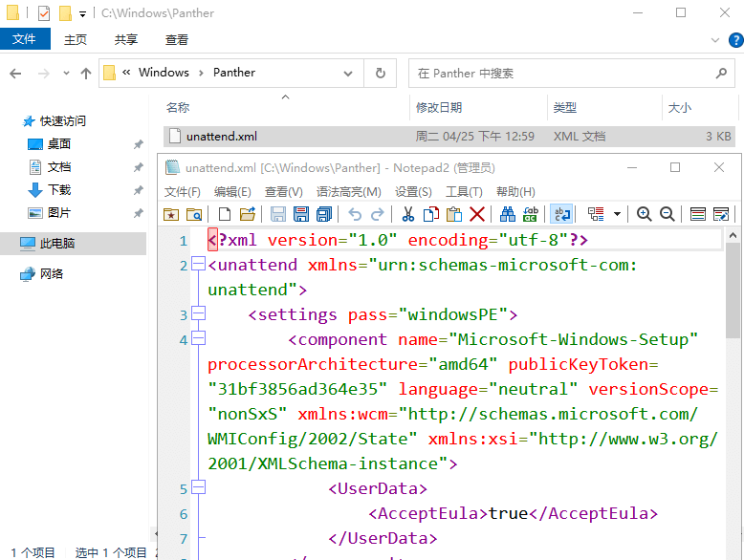Open 下载 in navigation pane
Screen dimensions: 744x560
(x=59, y=190)
